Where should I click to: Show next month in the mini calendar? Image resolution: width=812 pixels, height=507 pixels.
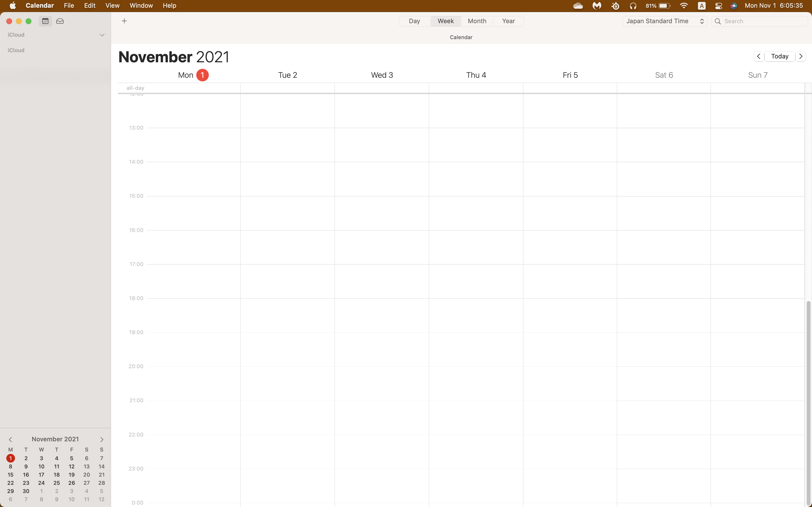point(102,439)
